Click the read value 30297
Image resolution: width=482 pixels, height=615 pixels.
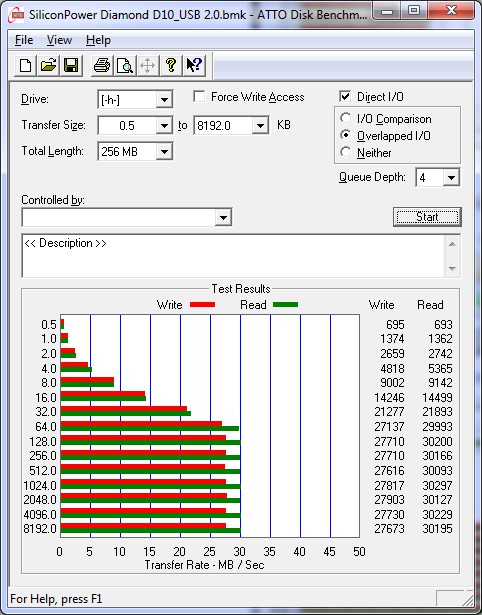pos(437,486)
